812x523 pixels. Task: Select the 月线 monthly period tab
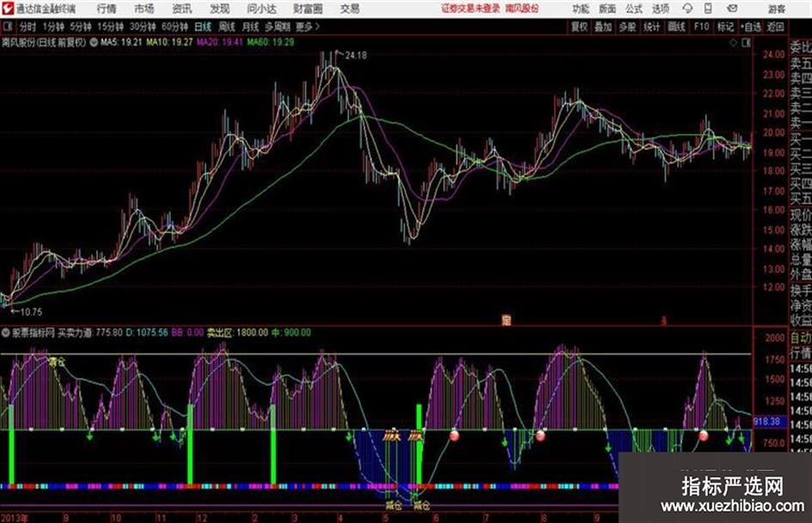pyautogui.click(x=251, y=27)
